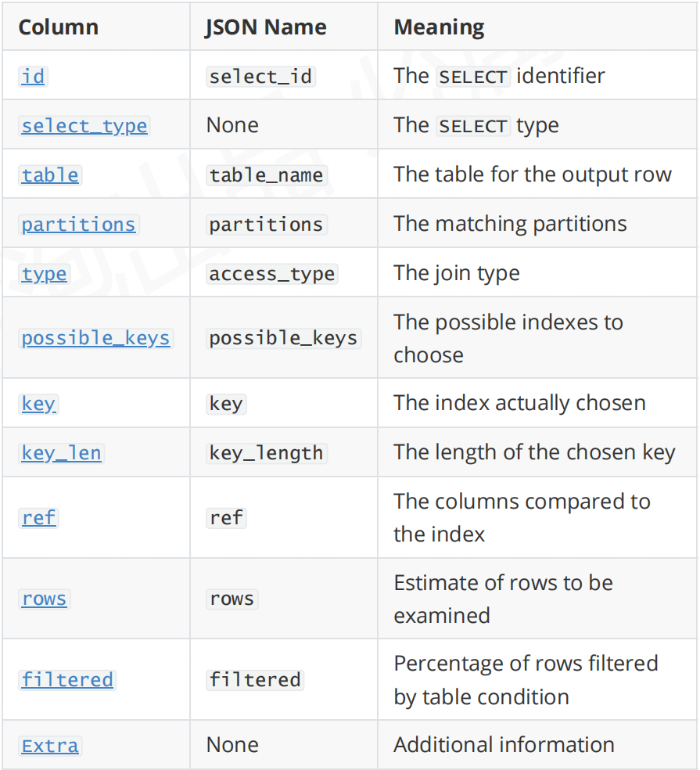Open the ref column link

click(x=39, y=517)
